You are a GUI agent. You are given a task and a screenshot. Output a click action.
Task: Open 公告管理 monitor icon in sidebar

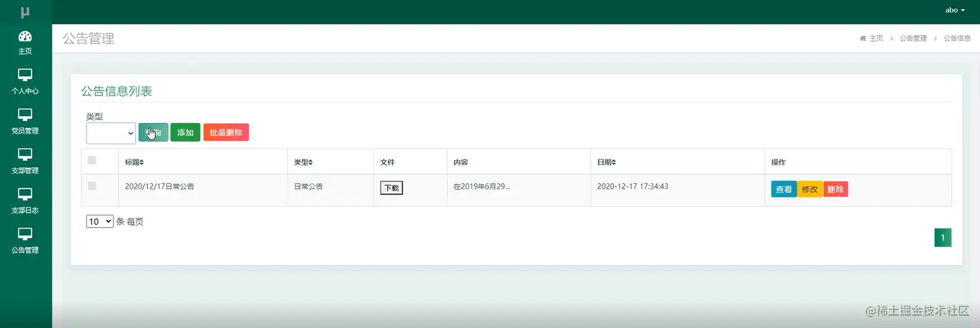tap(25, 233)
